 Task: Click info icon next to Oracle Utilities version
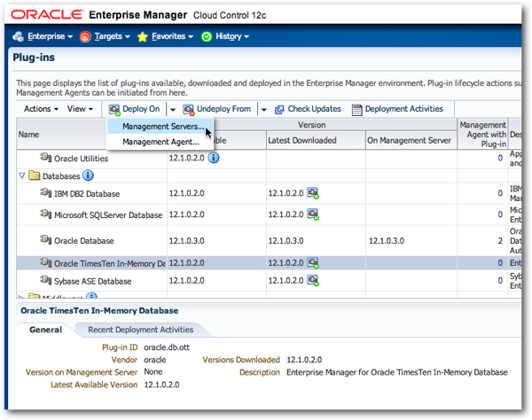pos(214,158)
